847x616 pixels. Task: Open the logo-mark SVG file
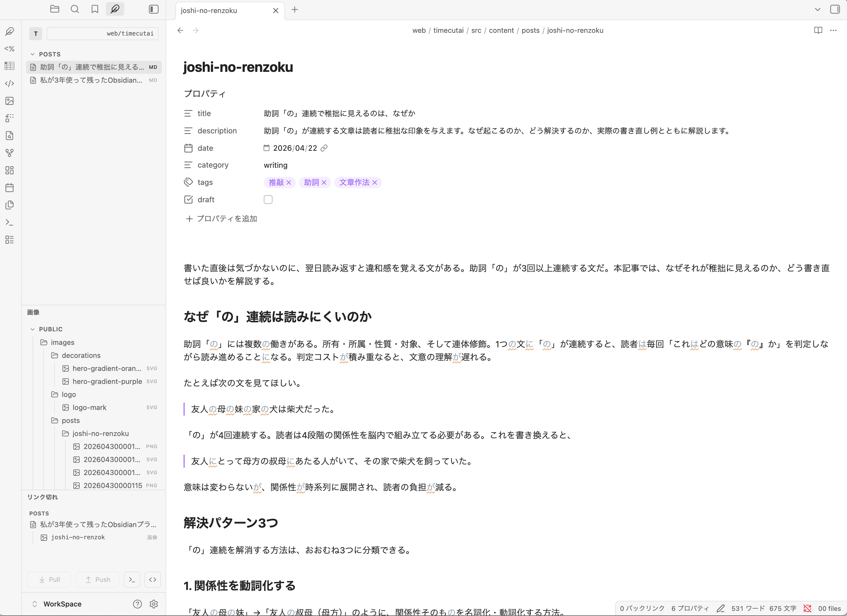click(110, 408)
